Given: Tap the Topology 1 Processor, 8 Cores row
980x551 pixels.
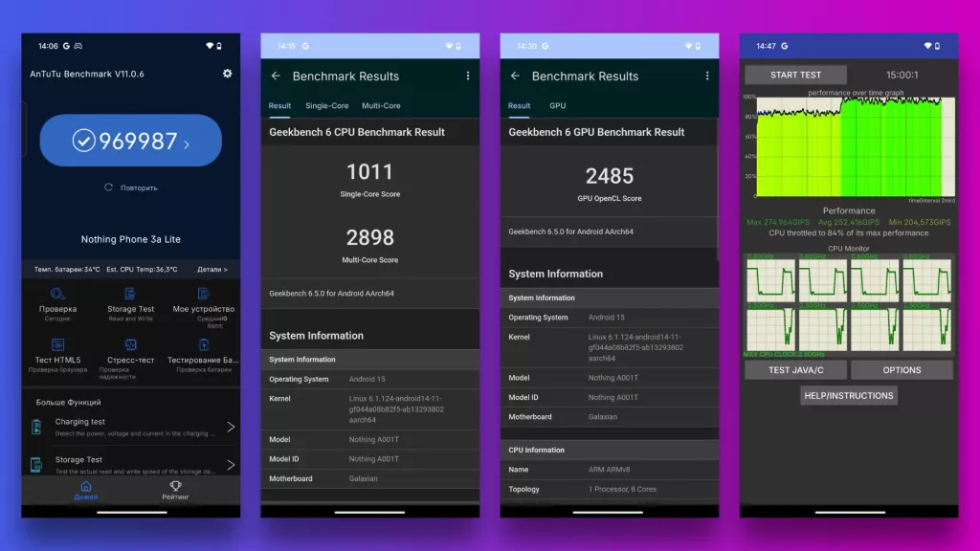Looking at the screenshot, I should pos(610,489).
